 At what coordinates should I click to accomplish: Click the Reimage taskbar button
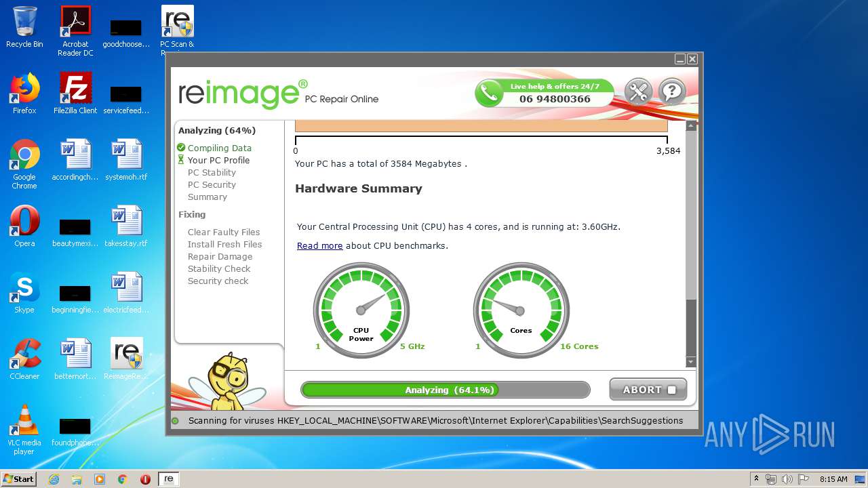coord(168,479)
